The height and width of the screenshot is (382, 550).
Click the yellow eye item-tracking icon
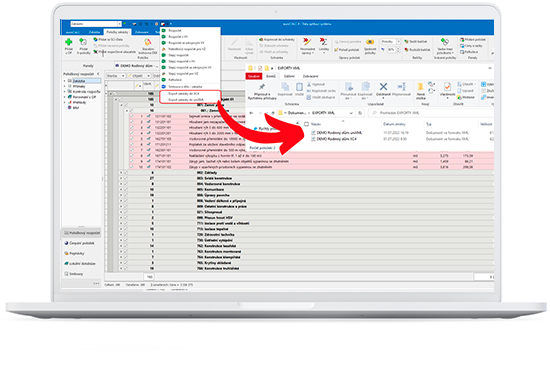[x=370, y=42]
